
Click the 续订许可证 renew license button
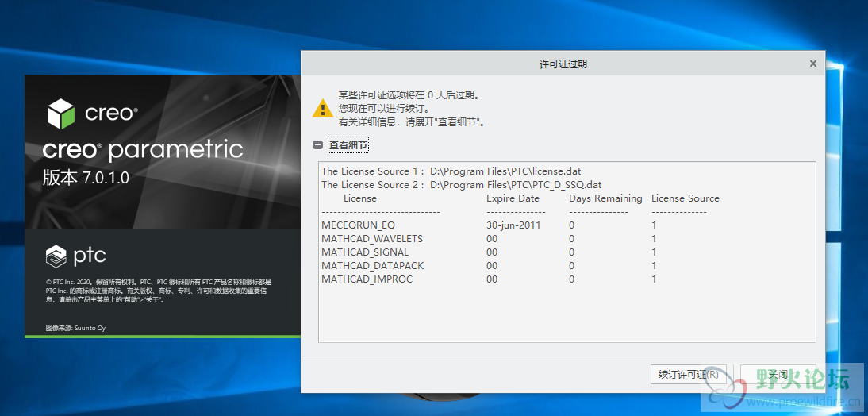point(688,375)
